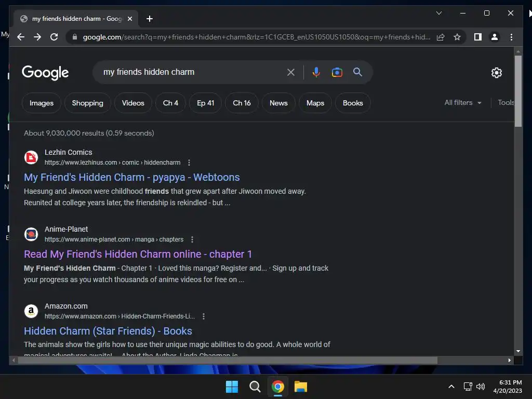This screenshot has width=532, height=399.
Task: Open Google quick settings gear
Action: (496, 72)
